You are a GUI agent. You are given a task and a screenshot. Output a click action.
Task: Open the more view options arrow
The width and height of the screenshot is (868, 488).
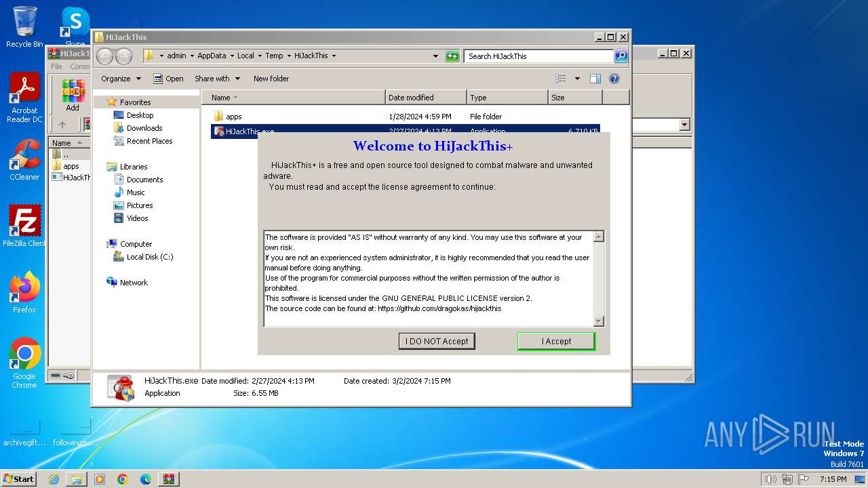[x=577, y=79]
